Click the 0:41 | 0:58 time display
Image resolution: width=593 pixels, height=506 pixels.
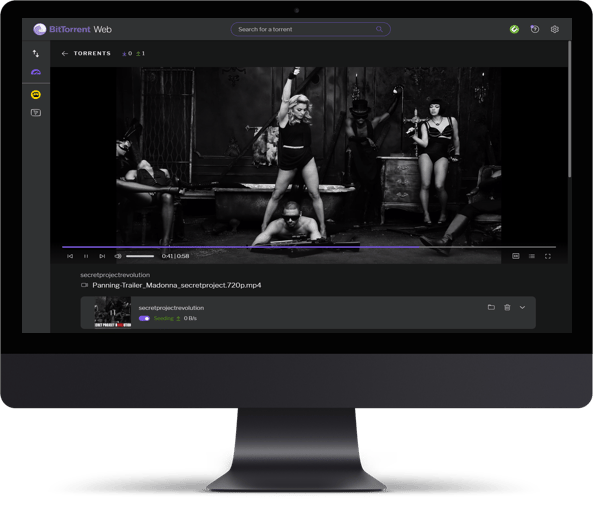pyautogui.click(x=175, y=256)
